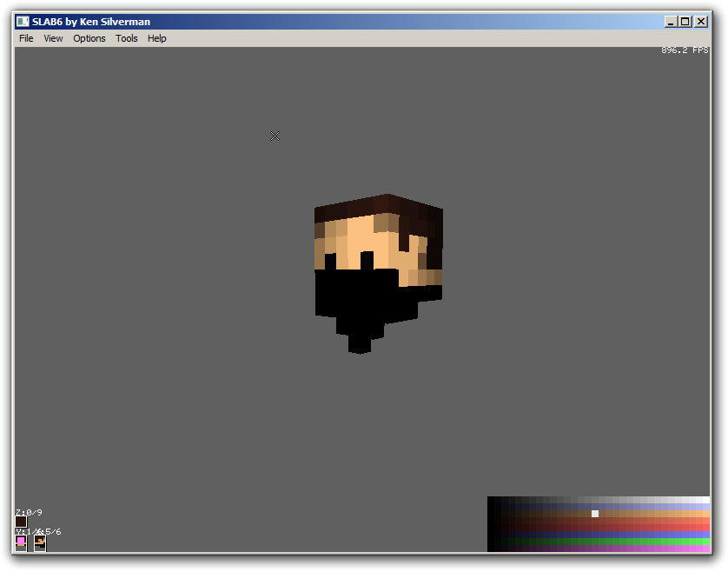728x572 pixels.
Task: Pick the currently selected white-marked palette color
Action: pyautogui.click(x=595, y=514)
